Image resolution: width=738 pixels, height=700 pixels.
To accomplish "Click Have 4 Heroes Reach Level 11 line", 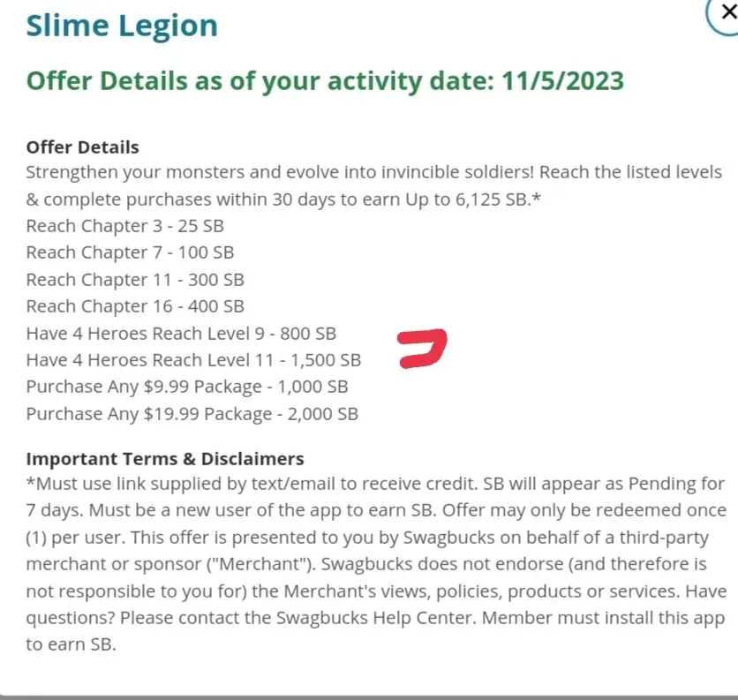I will [x=193, y=360].
